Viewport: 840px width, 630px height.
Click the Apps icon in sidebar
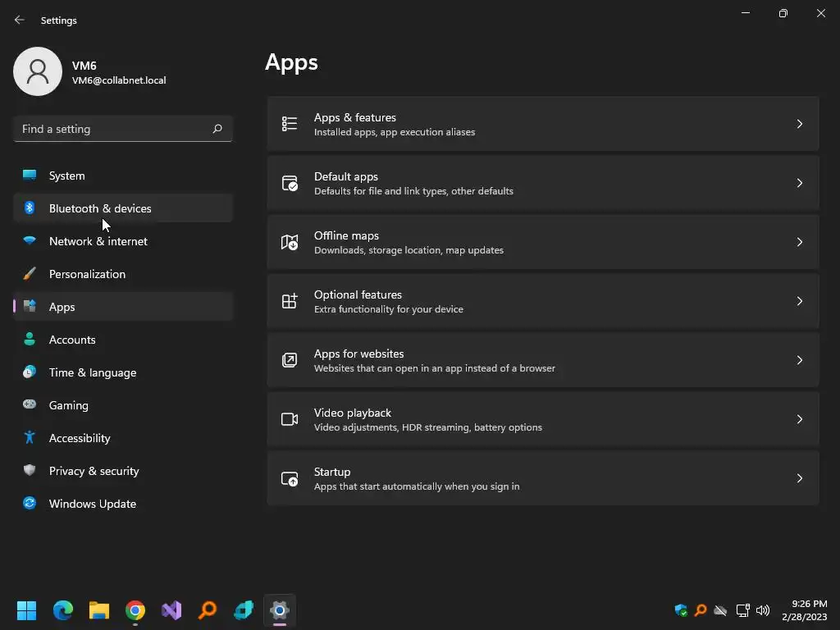pyautogui.click(x=30, y=307)
